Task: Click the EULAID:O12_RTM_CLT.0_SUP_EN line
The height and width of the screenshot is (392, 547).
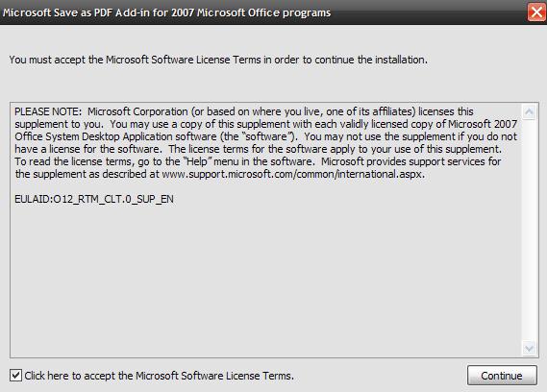Action: click(x=94, y=199)
